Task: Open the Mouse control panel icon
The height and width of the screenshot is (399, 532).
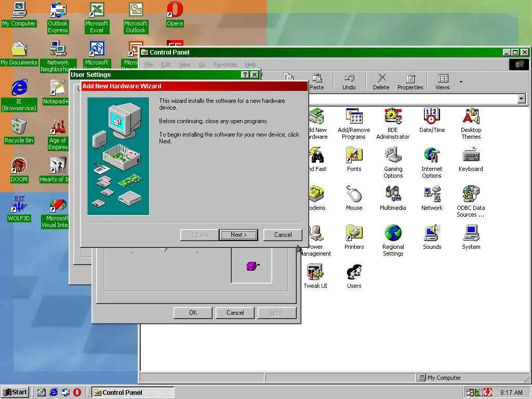Action: [x=354, y=198]
